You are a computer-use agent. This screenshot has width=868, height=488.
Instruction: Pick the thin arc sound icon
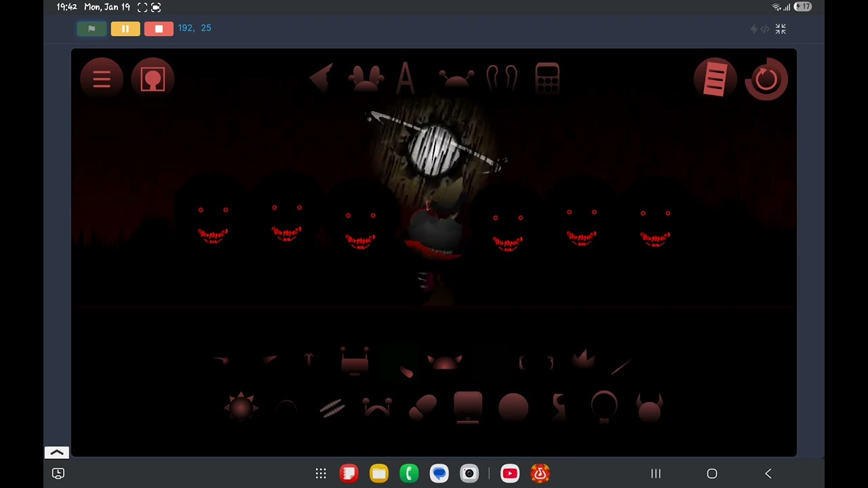pyautogui.click(x=287, y=407)
